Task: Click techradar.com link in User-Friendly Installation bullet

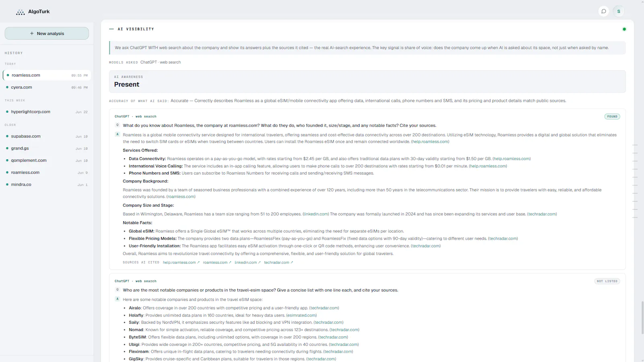Action: [425, 246]
